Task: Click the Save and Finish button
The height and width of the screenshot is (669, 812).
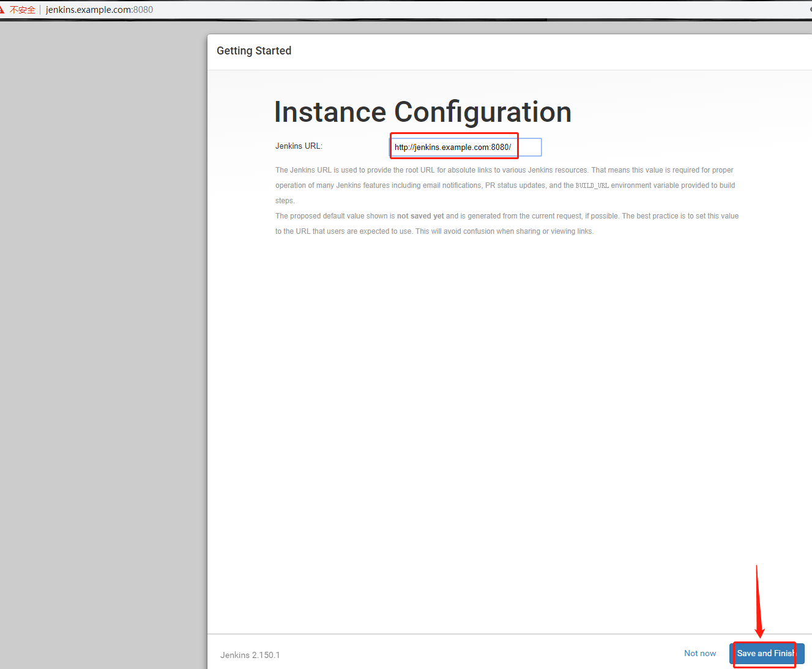Action: 767,653
